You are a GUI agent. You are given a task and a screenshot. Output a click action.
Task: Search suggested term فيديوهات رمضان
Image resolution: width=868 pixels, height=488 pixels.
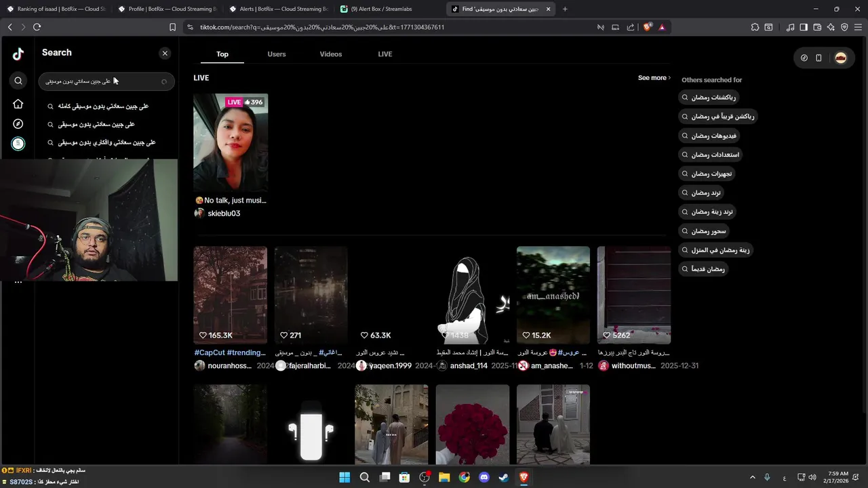(708, 136)
